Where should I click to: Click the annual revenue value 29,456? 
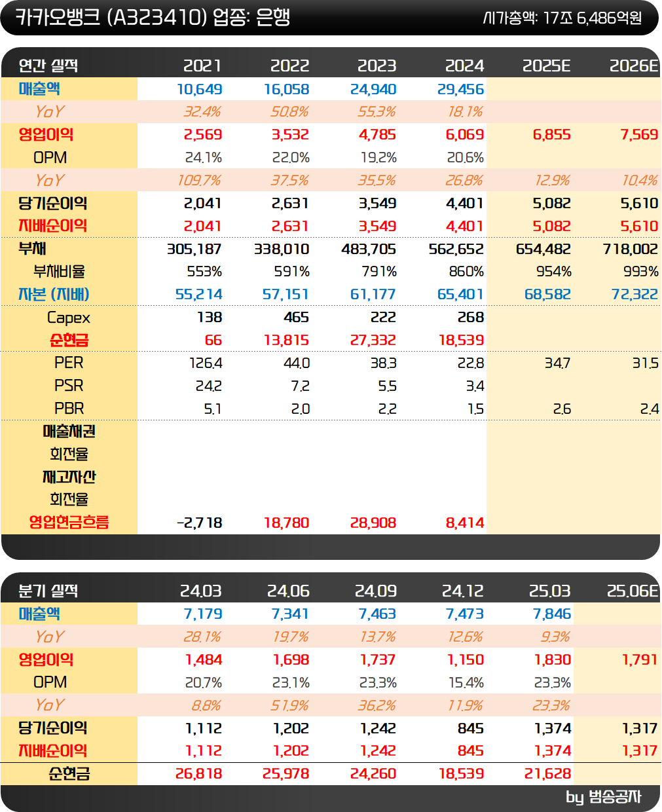click(461, 89)
